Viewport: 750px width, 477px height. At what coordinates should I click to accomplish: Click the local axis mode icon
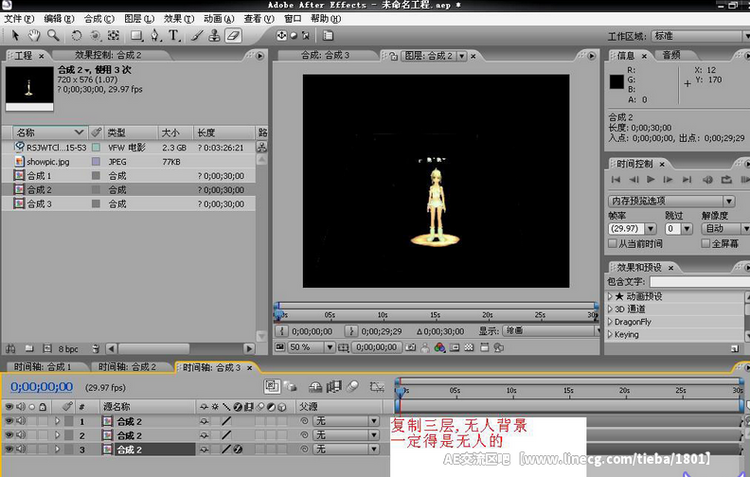282,36
